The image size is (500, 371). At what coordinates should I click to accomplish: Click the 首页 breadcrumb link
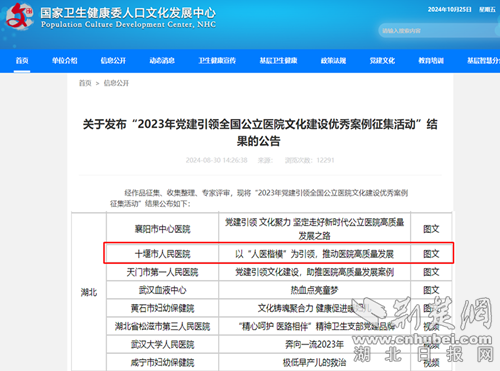pos(85,83)
